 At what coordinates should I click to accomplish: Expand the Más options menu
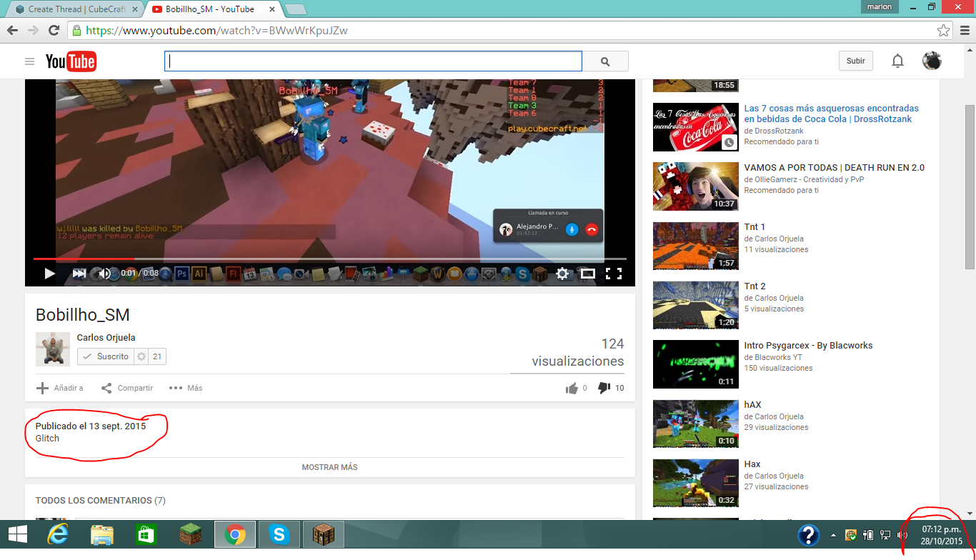pos(186,388)
